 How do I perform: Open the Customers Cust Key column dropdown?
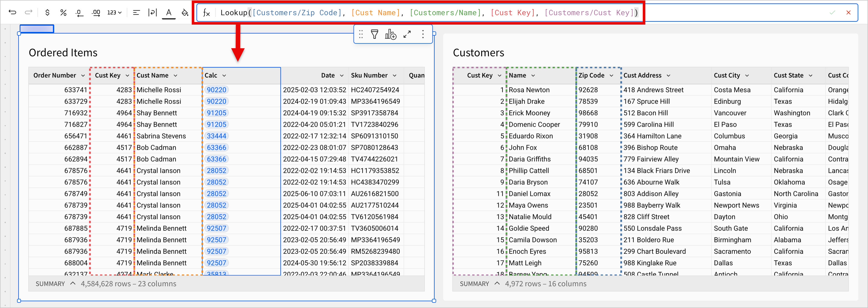[x=500, y=75]
